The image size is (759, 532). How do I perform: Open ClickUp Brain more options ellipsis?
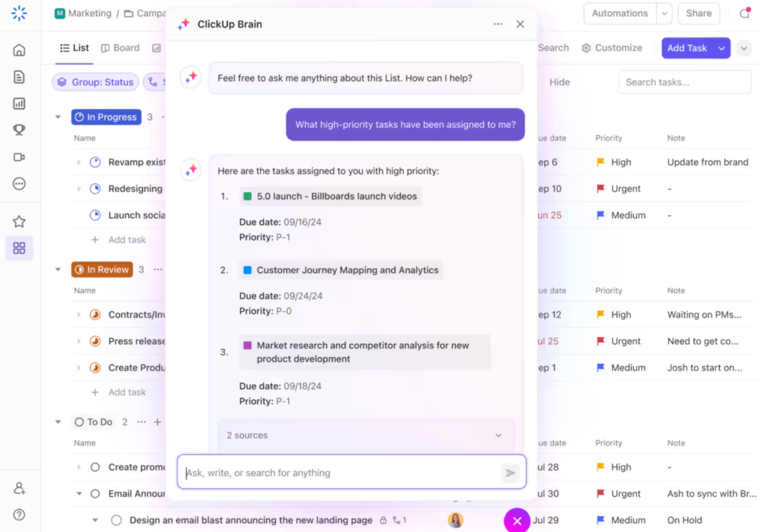pyautogui.click(x=498, y=24)
